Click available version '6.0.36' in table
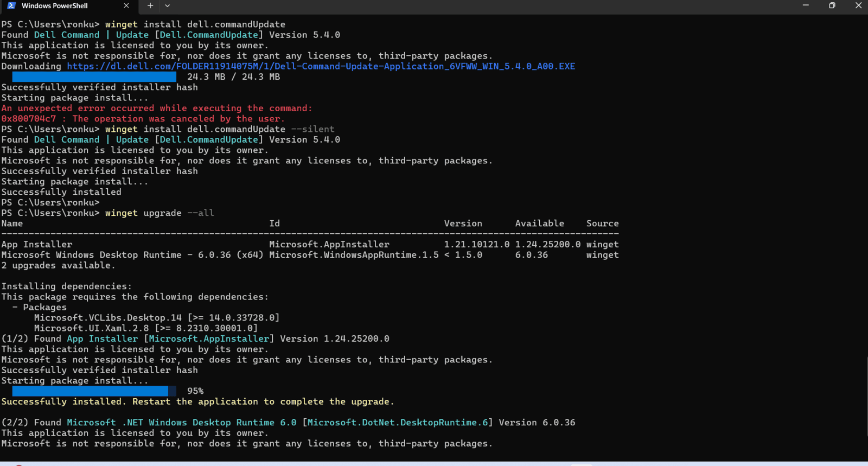Image resolution: width=868 pixels, height=466 pixels. [x=531, y=255]
